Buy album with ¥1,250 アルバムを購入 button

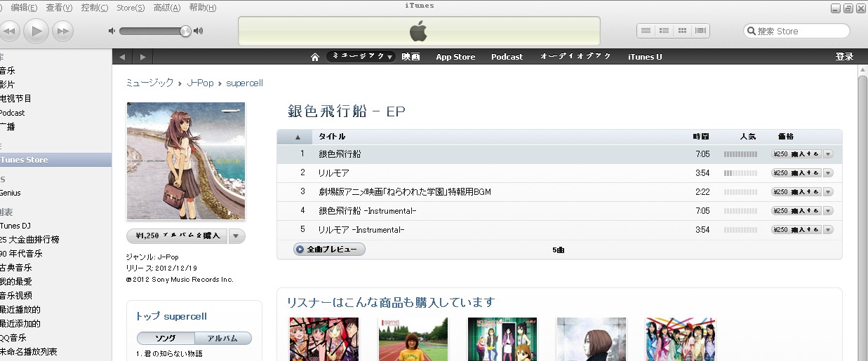click(x=178, y=236)
